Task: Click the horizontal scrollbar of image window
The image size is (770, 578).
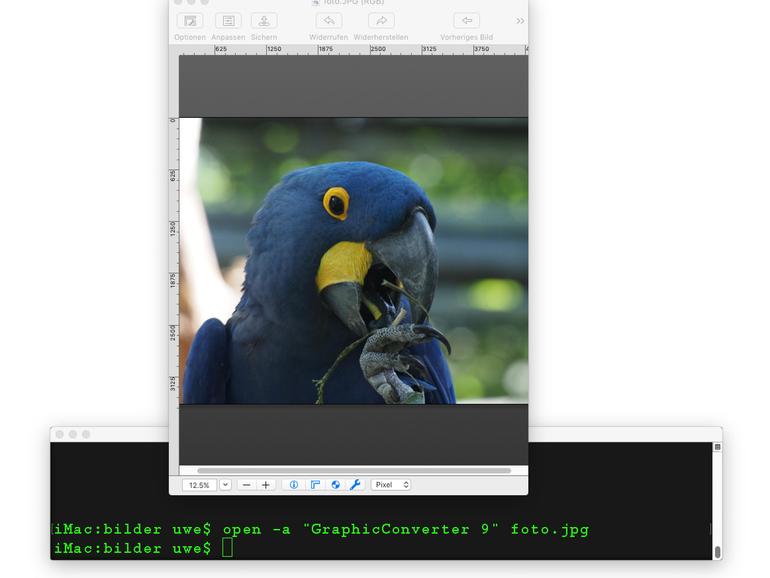Action: 354,470
